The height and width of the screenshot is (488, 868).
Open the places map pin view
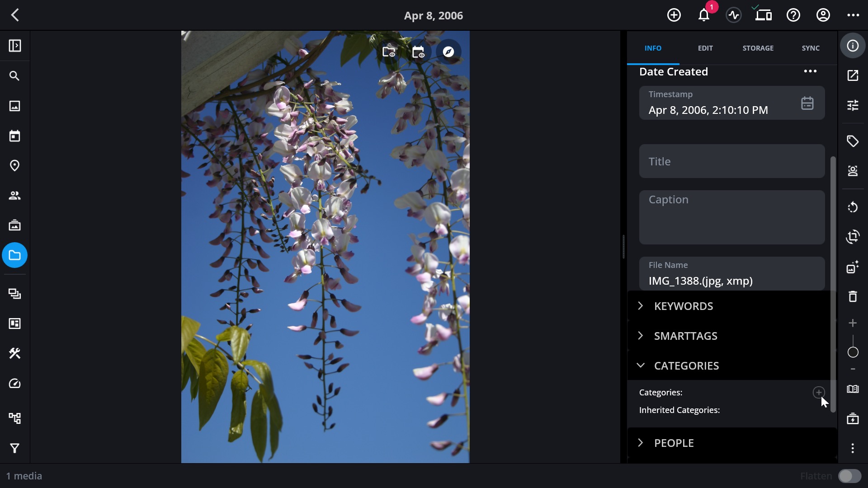pos(15,166)
